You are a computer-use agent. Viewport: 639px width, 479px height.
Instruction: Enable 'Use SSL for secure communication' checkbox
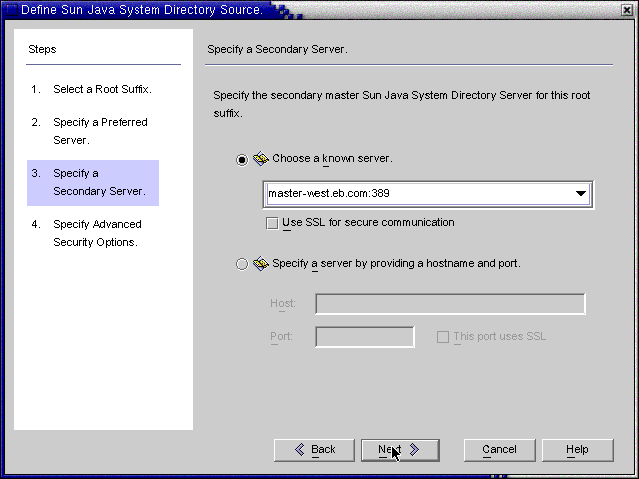[272, 223]
